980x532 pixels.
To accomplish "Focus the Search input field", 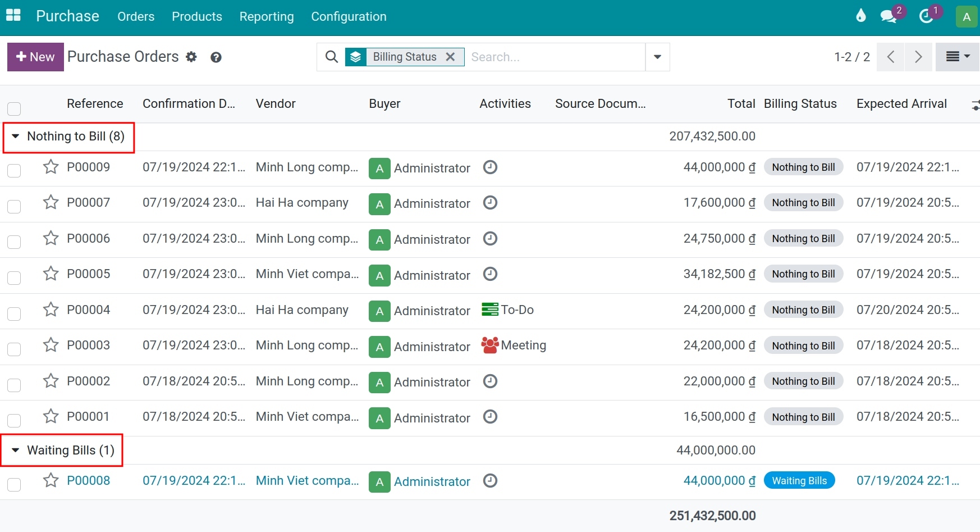I will tap(555, 57).
